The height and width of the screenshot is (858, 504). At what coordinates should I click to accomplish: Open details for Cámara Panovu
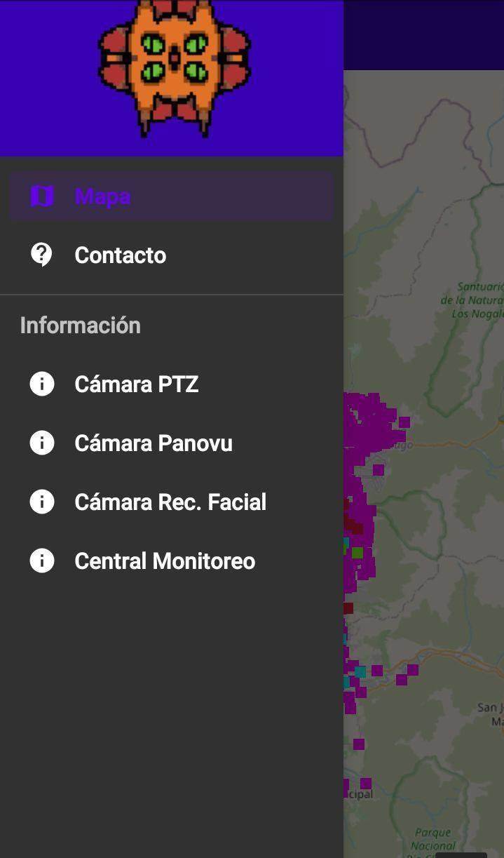click(x=152, y=443)
